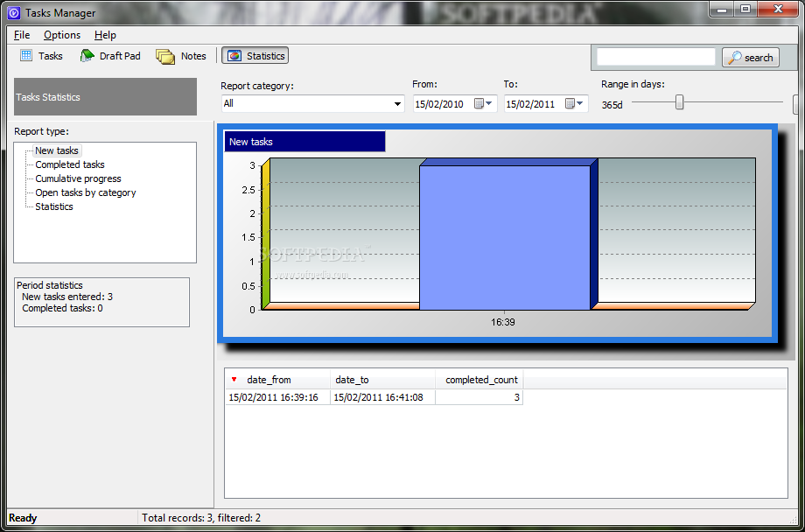
Task: Select Cumulative progress report type
Action: tap(78, 178)
